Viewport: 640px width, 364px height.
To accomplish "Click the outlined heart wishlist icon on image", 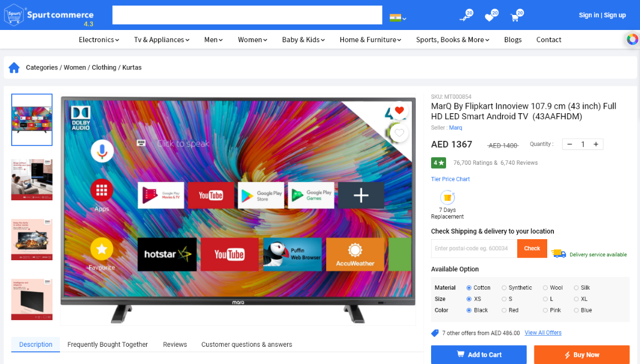I will 399,133.
